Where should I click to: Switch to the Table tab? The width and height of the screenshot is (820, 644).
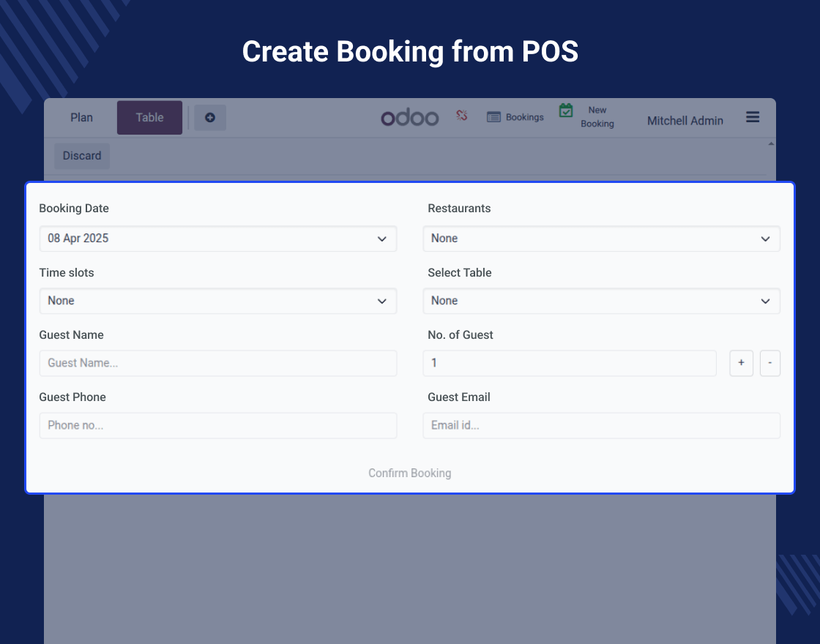(x=149, y=118)
